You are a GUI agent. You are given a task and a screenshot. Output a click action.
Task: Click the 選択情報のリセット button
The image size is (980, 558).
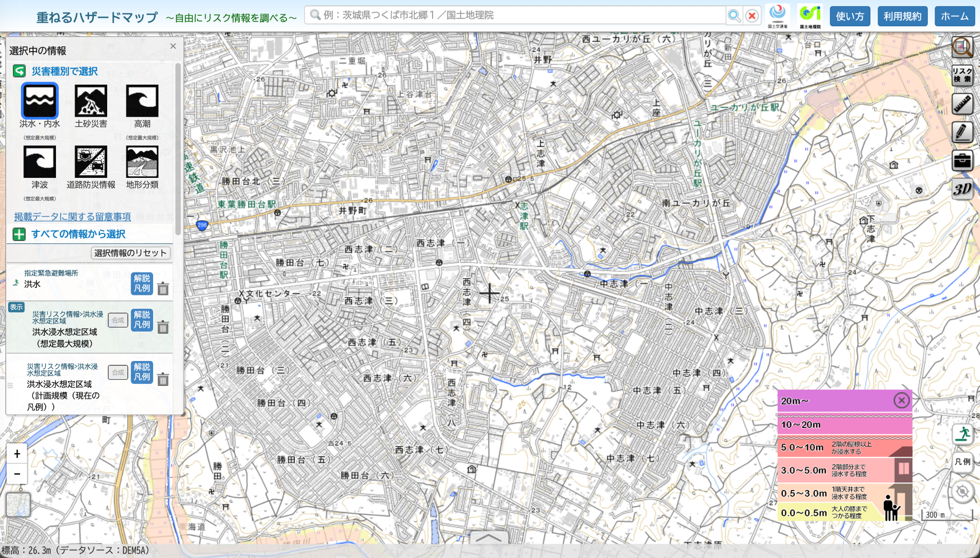pyautogui.click(x=131, y=253)
